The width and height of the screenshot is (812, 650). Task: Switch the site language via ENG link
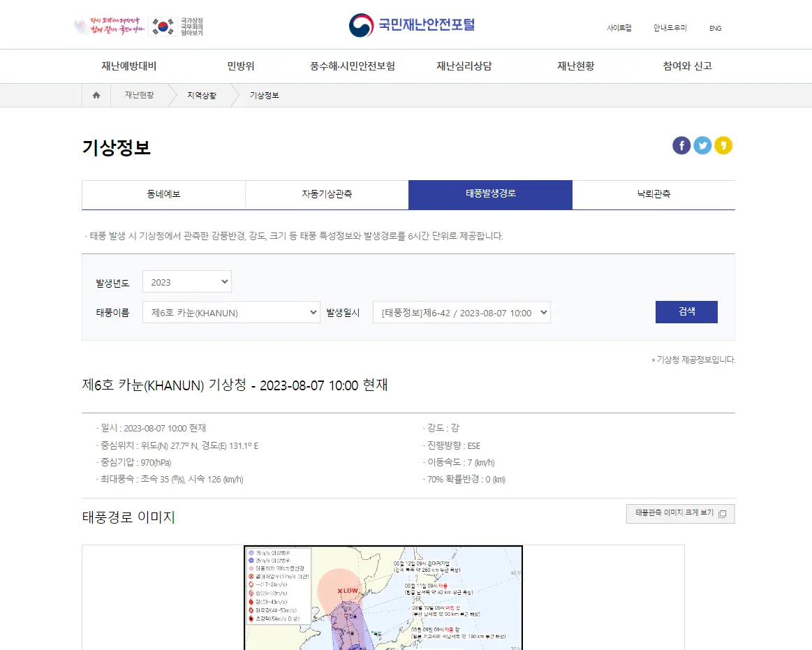[714, 28]
